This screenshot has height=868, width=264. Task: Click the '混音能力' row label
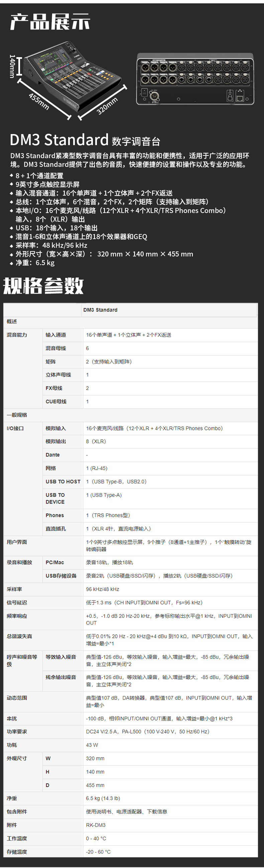click(x=17, y=335)
